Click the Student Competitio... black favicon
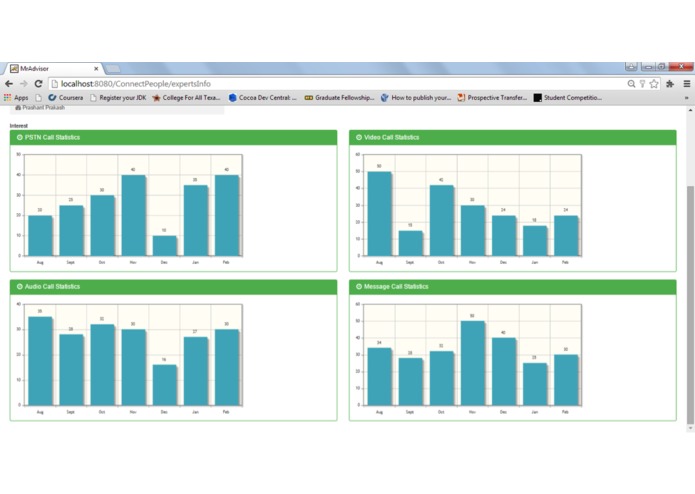The width and height of the screenshot is (695, 494). point(538,97)
